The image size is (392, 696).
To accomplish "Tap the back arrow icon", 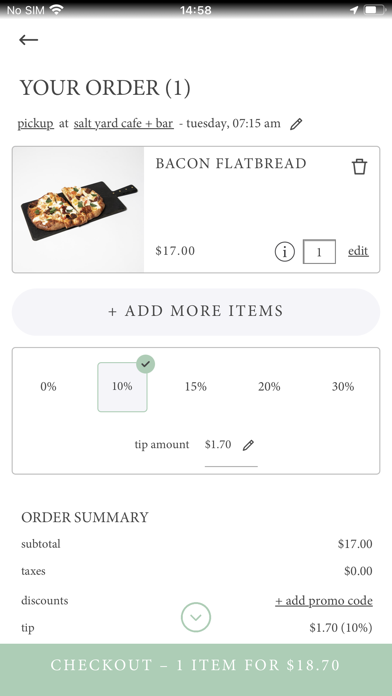I will [x=28, y=40].
